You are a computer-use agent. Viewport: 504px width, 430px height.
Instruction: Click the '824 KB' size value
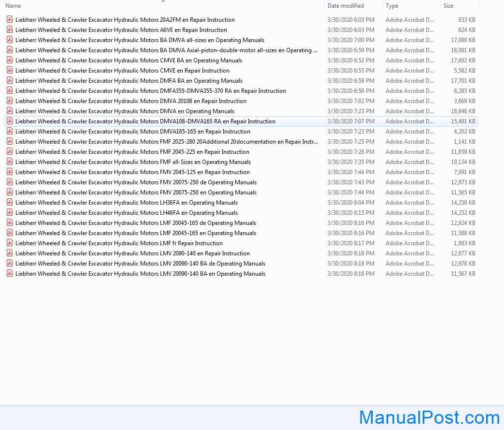click(466, 30)
